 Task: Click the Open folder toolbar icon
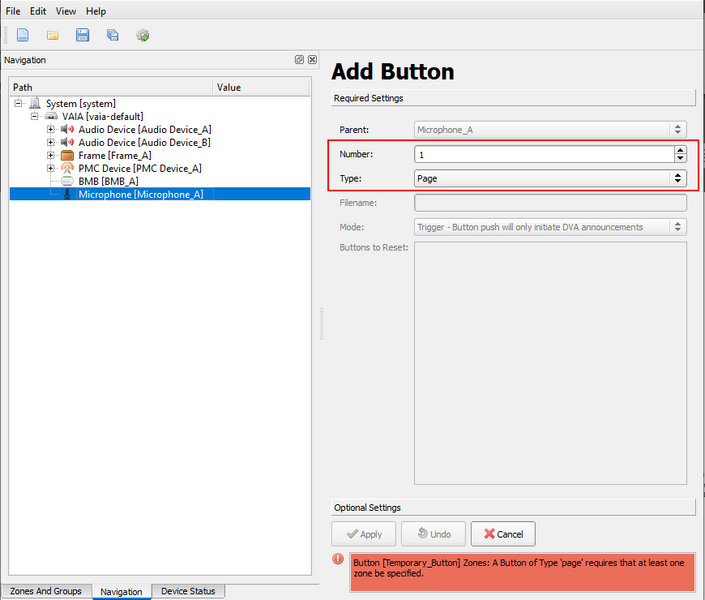52,35
